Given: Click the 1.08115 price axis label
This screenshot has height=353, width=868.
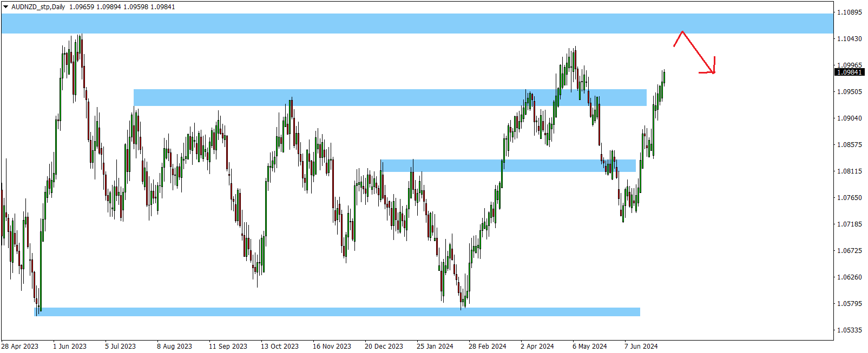Looking at the screenshot, I should point(850,171).
